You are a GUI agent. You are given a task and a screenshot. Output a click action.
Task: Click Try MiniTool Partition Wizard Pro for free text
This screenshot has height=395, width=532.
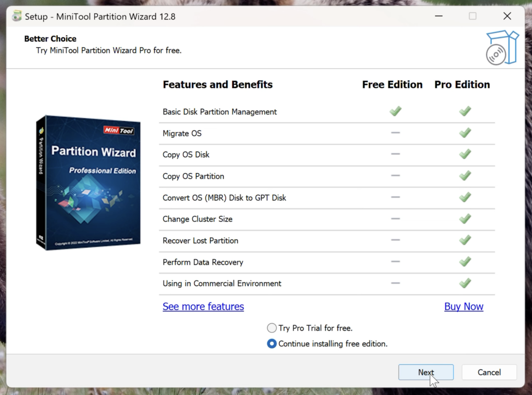tap(109, 50)
